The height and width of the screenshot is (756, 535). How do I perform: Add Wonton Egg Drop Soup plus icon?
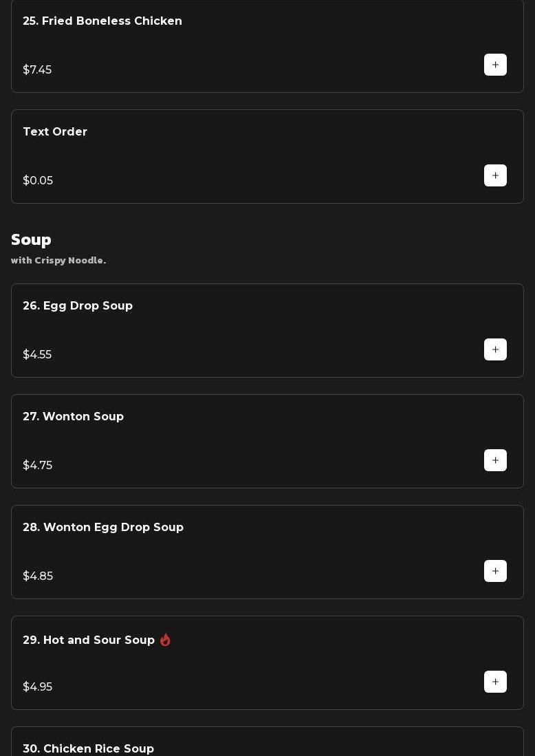pyautogui.click(x=495, y=571)
